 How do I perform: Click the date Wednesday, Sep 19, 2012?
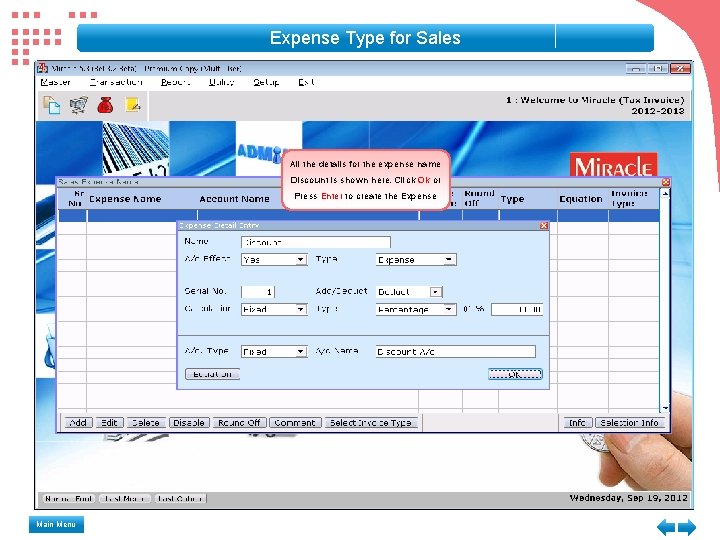point(629,498)
